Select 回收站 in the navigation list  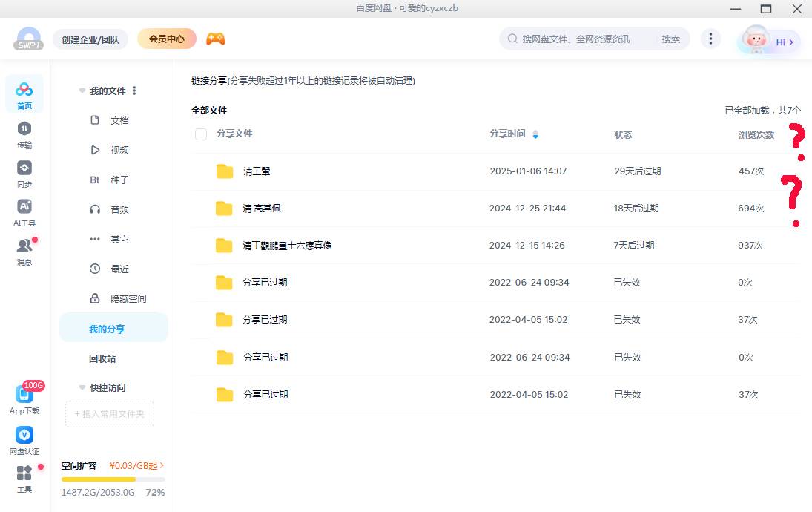coord(102,358)
